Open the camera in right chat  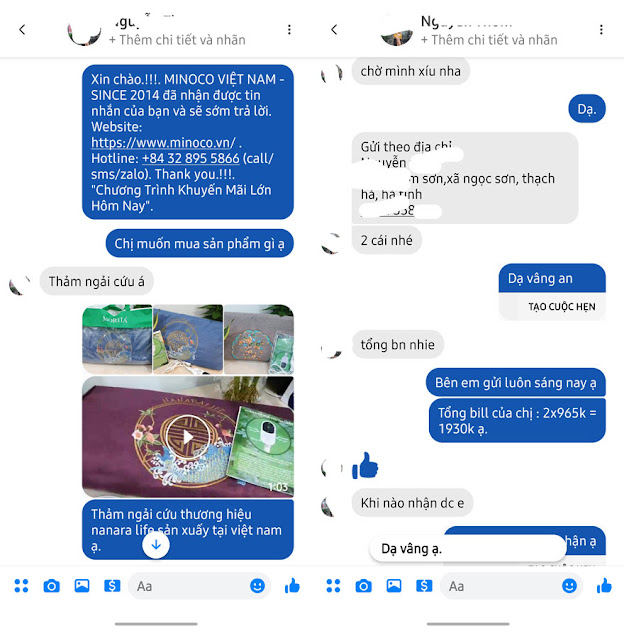pyautogui.click(x=363, y=586)
